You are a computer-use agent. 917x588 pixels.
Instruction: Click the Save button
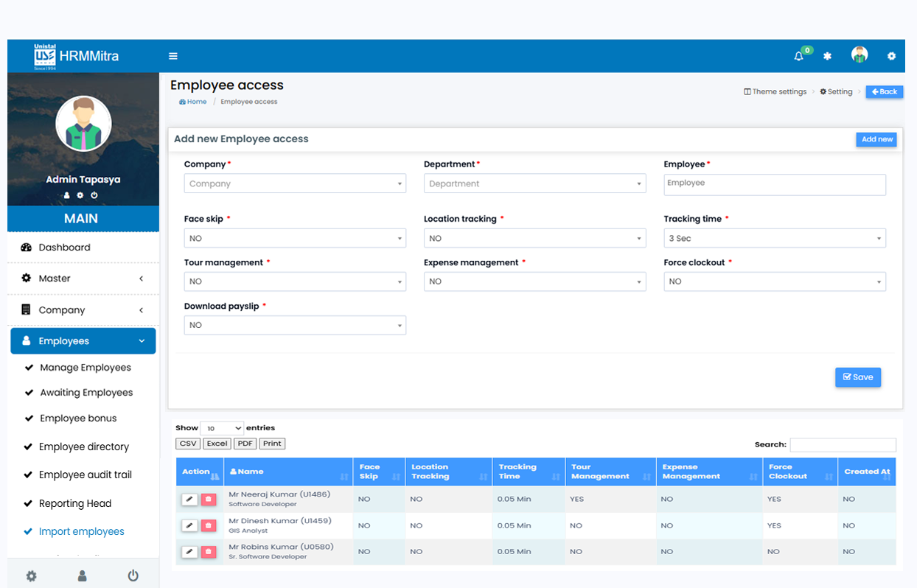[857, 377]
